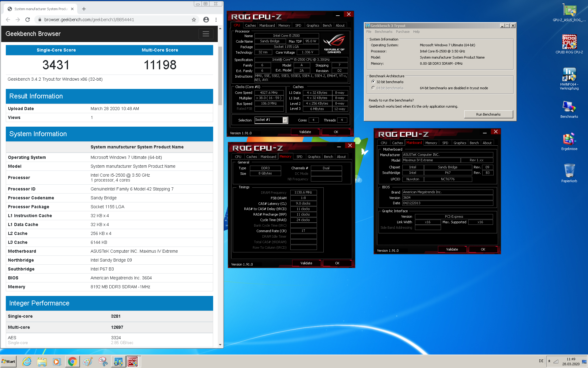Screen dimensions: 588x368
Task: Open Windows Media Player taskbar icon
Action: (57, 362)
